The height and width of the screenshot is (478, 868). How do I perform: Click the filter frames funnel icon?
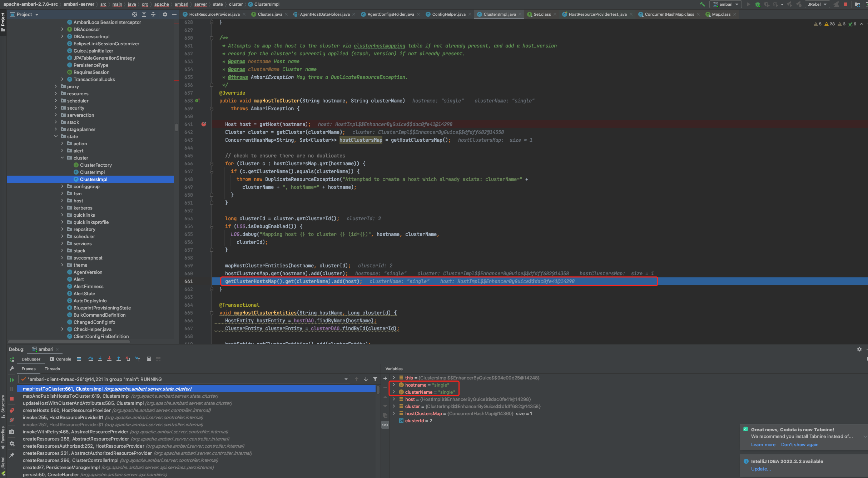pyautogui.click(x=375, y=379)
